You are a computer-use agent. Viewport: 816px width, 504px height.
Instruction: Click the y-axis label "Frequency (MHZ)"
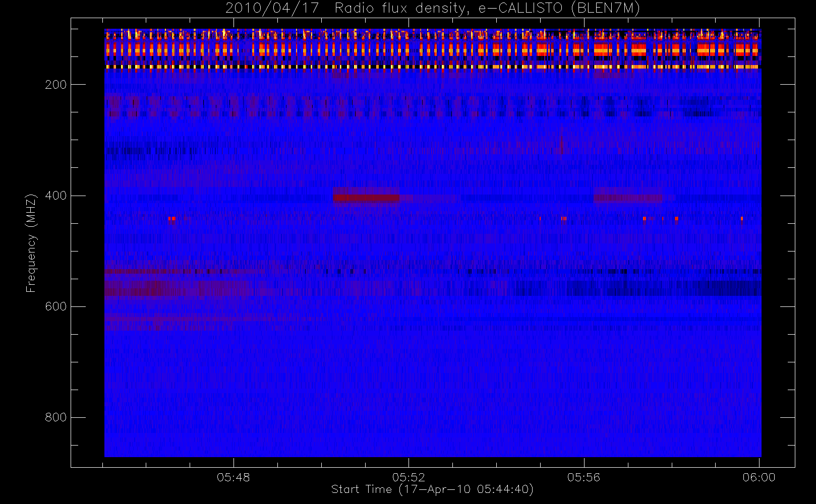tap(31, 243)
